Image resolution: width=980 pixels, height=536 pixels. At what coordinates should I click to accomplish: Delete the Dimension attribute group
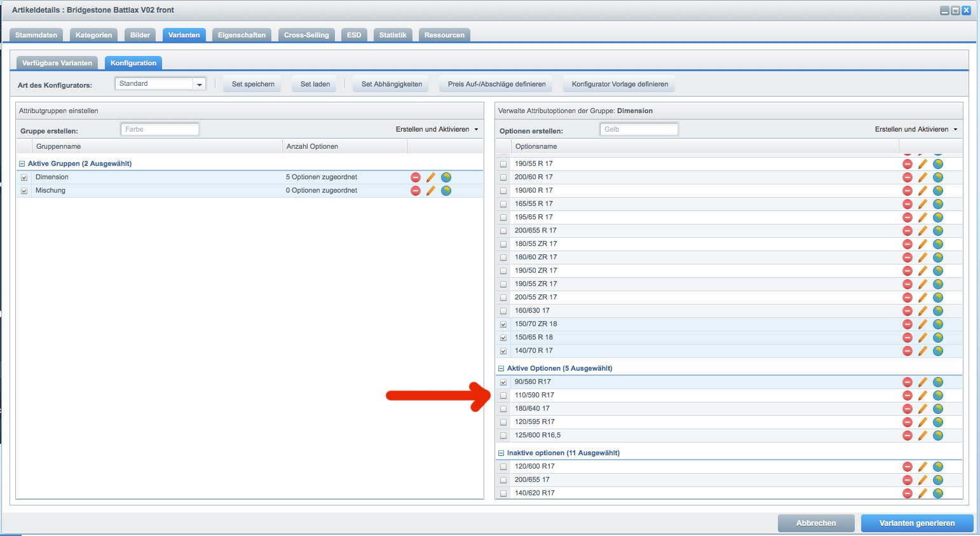click(x=416, y=177)
